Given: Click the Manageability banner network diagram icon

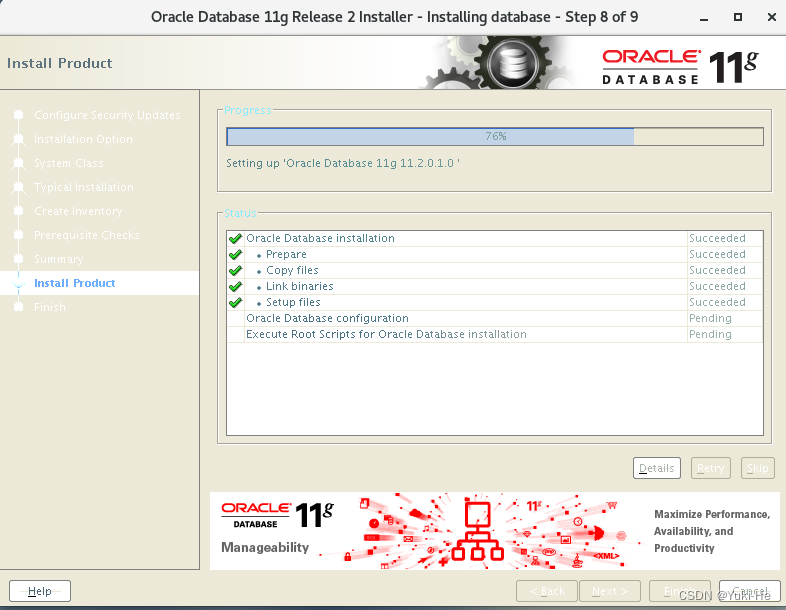Looking at the screenshot, I should click(x=477, y=530).
